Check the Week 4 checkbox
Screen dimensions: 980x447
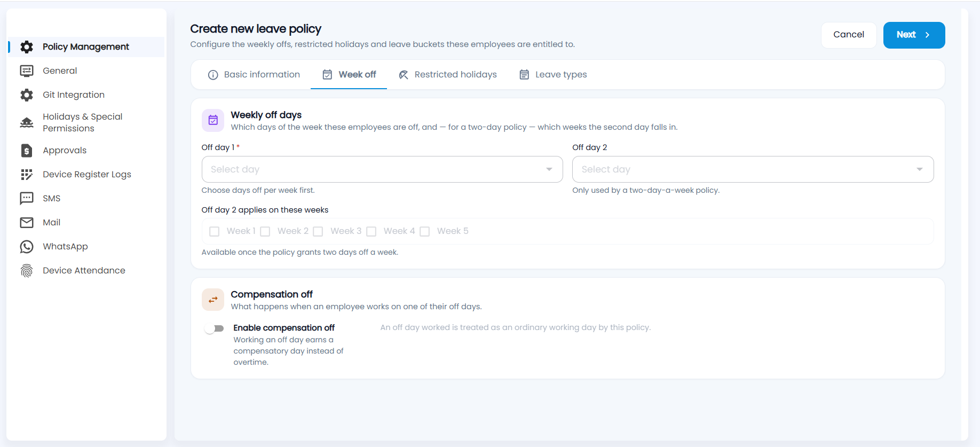(x=372, y=231)
